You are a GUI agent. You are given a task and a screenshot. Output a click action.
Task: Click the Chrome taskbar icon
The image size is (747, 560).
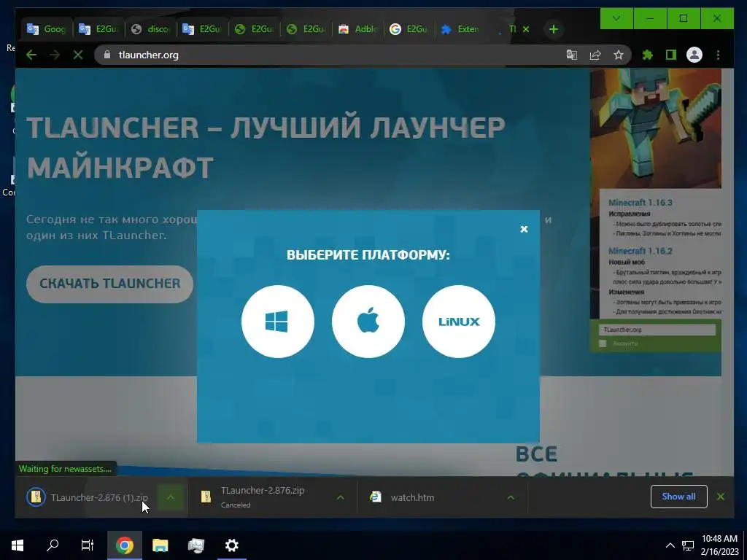124,545
